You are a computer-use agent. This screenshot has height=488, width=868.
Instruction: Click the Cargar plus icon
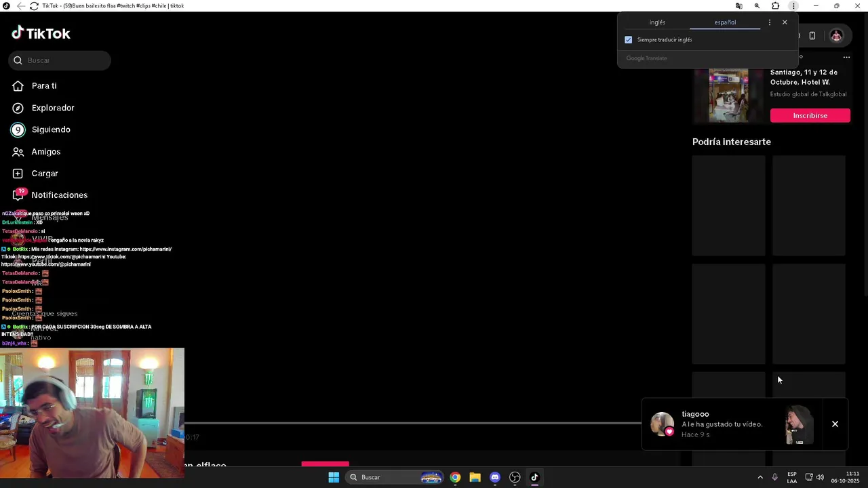pyautogui.click(x=18, y=174)
